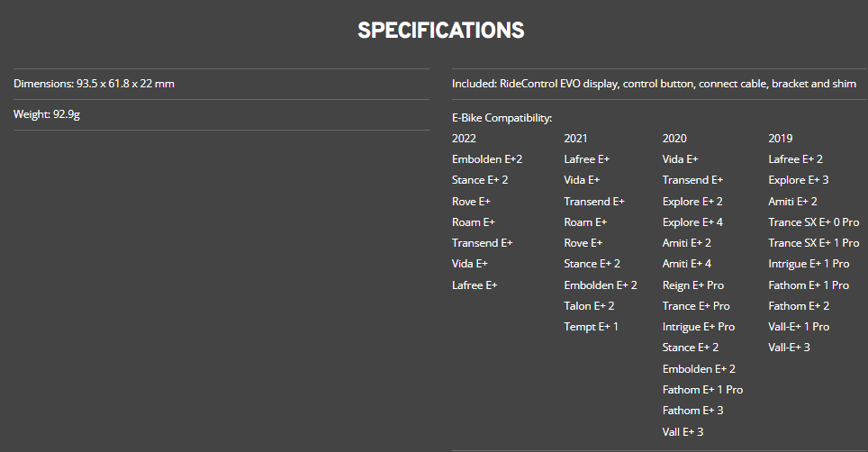Click the 2019 year column header
Screen dimensions: 868x452
click(x=780, y=139)
